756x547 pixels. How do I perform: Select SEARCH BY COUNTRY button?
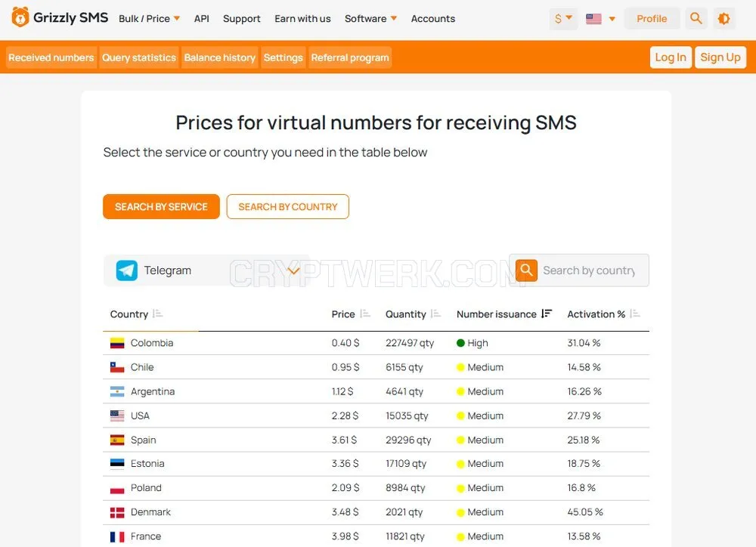tap(288, 207)
